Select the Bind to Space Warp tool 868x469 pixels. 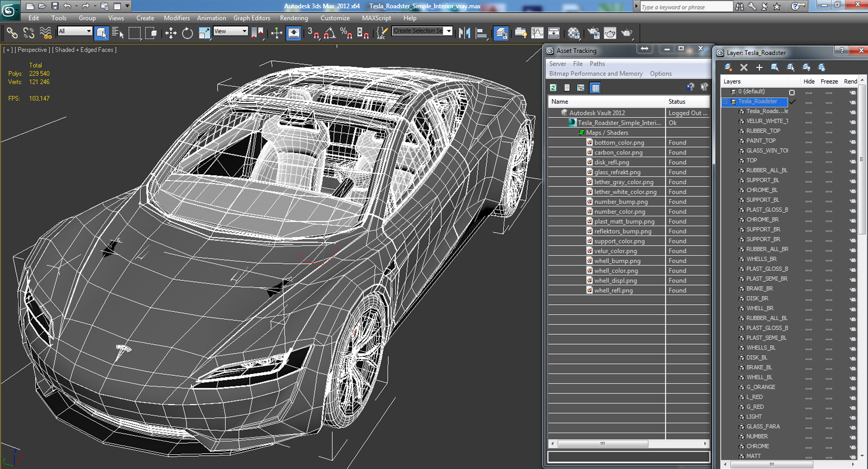tap(46, 33)
